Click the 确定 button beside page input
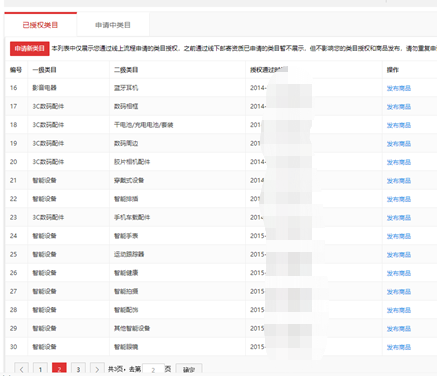The height and width of the screenshot is (376, 437). [189, 369]
